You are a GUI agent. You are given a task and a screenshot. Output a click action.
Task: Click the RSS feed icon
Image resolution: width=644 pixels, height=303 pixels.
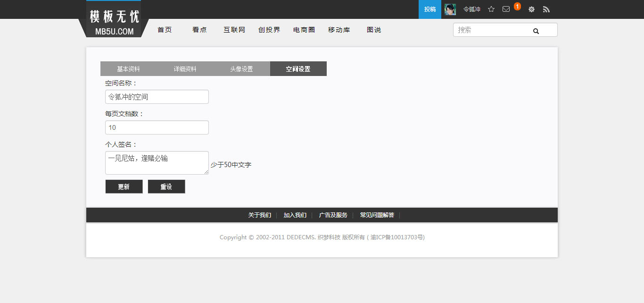[x=546, y=9]
